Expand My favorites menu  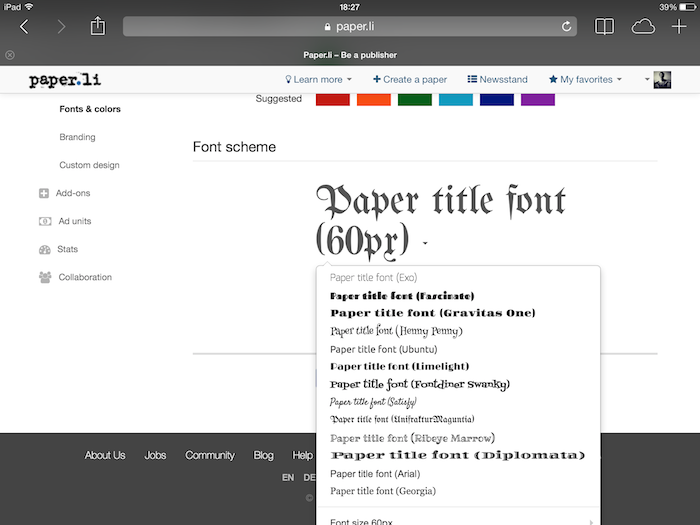coord(585,79)
